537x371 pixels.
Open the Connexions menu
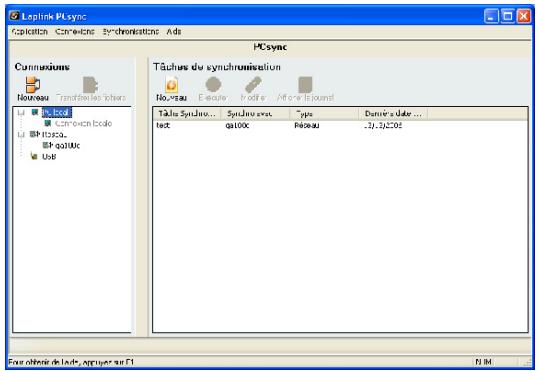(x=75, y=32)
